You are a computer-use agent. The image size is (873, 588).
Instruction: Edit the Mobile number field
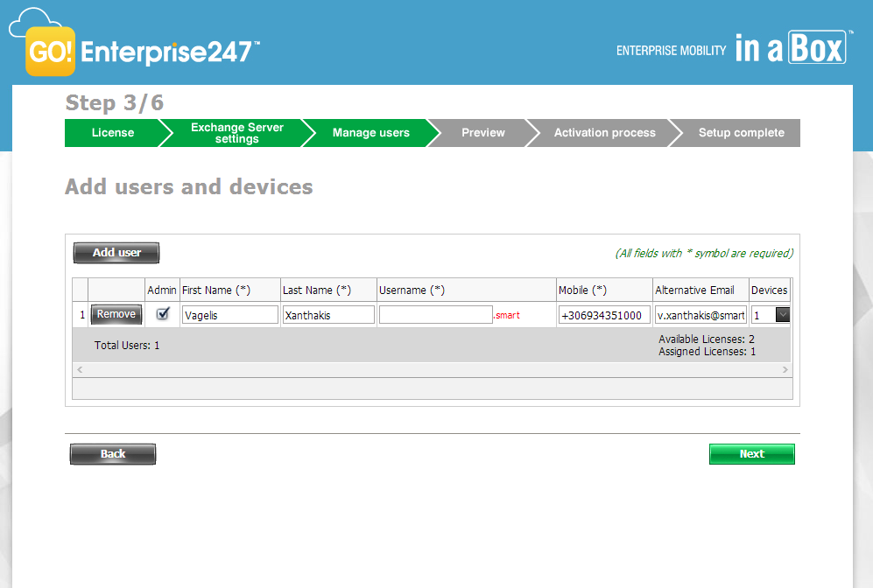point(604,315)
